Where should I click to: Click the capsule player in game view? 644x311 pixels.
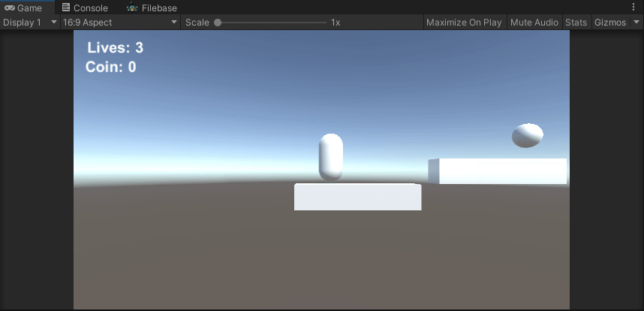[x=330, y=157]
